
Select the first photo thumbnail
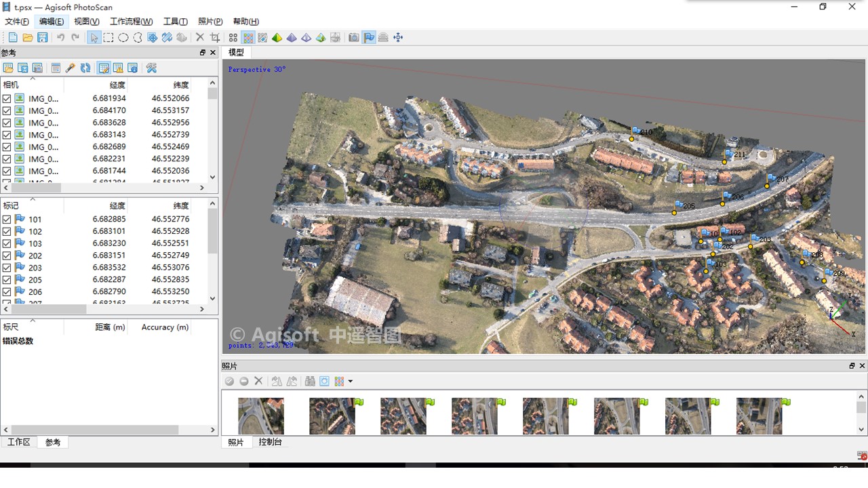tap(261, 415)
